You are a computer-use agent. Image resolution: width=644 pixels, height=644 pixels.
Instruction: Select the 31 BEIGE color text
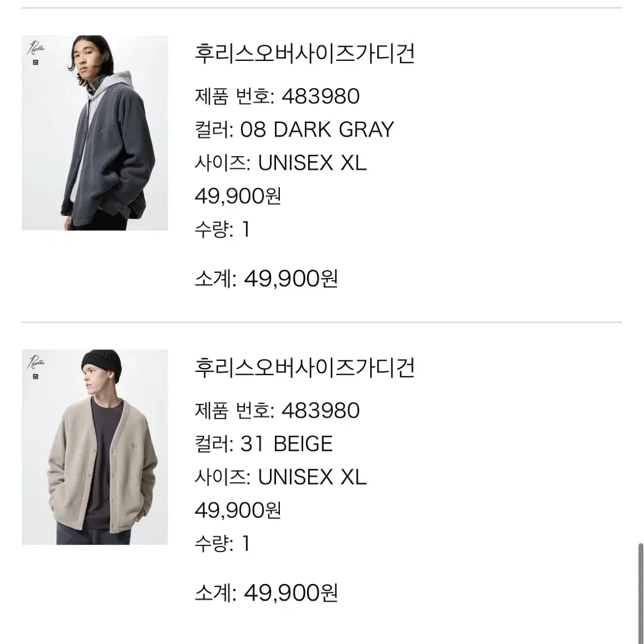[x=286, y=444]
